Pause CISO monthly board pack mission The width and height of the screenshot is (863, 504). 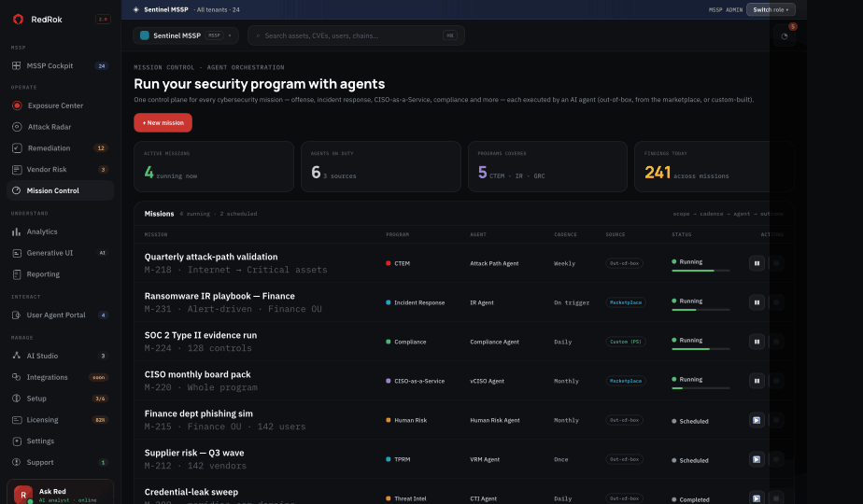pyautogui.click(x=757, y=380)
